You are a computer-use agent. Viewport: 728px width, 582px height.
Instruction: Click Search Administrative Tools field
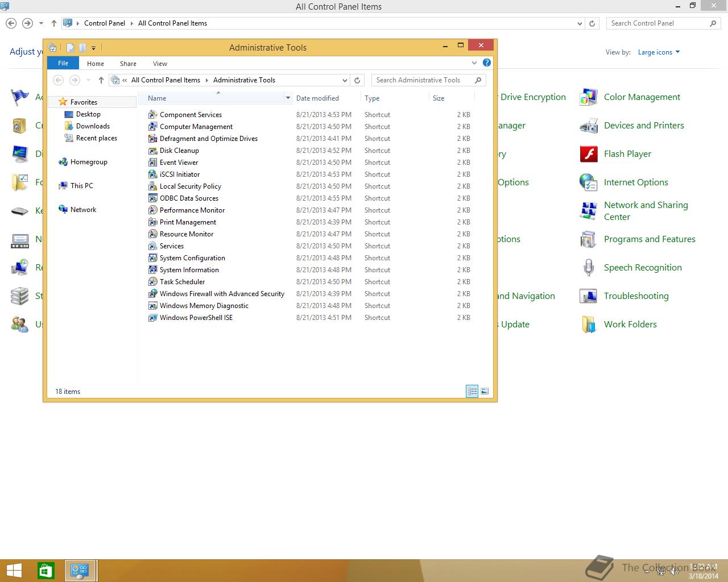tap(428, 80)
